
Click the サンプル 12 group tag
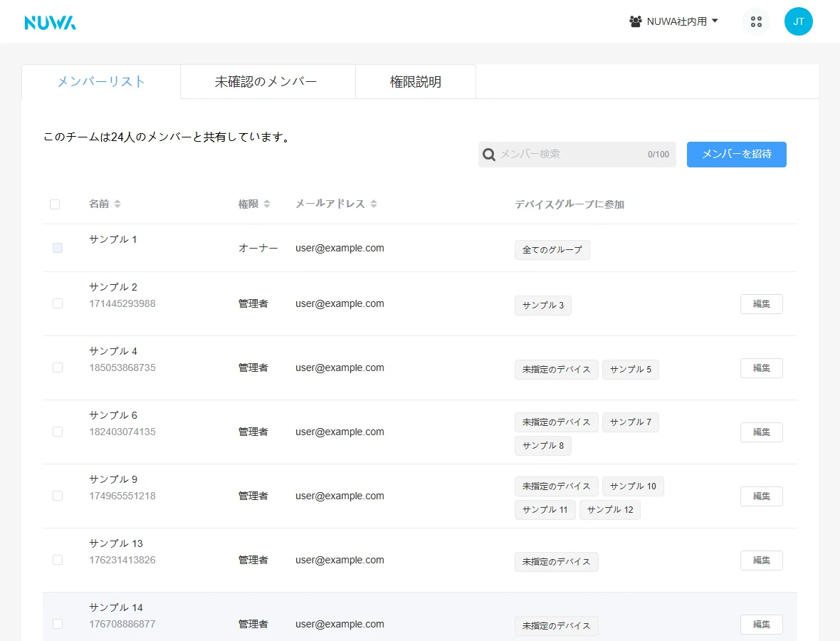(609, 510)
